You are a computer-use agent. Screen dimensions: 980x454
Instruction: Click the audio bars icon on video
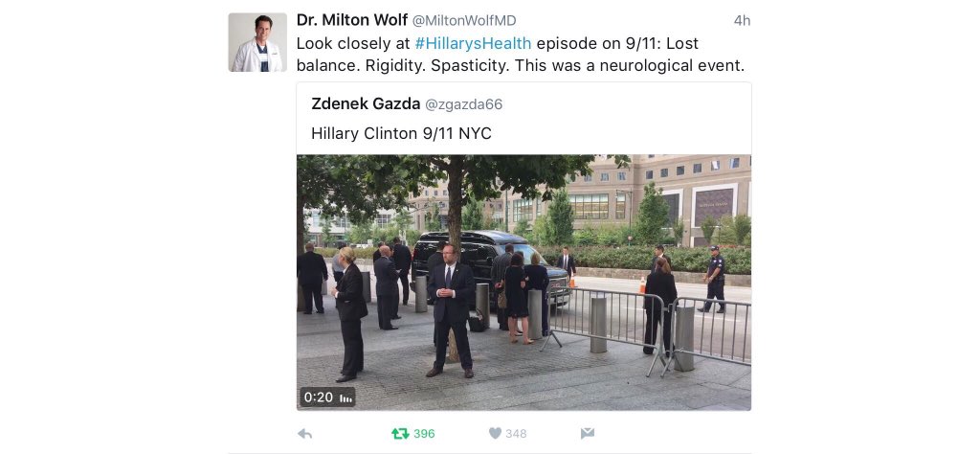pyautogui.click(x=345, y=397)
